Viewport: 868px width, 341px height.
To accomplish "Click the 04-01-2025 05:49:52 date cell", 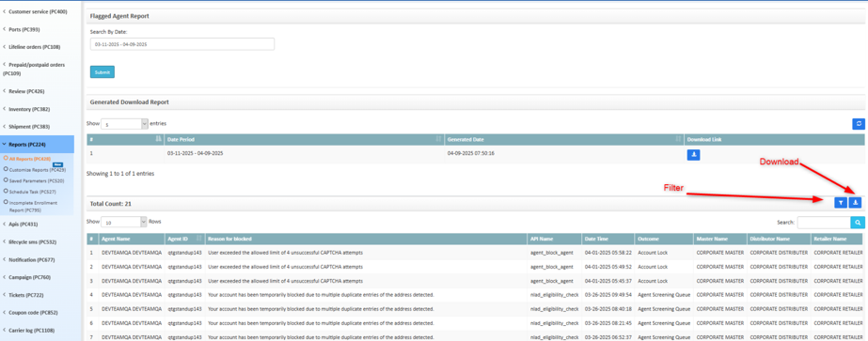I will [608, 267].
